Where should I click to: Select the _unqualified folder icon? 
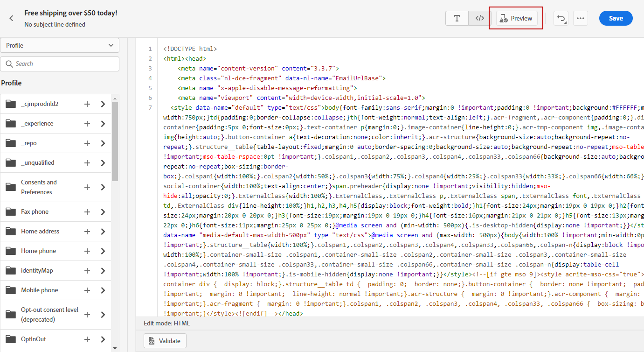11,163
